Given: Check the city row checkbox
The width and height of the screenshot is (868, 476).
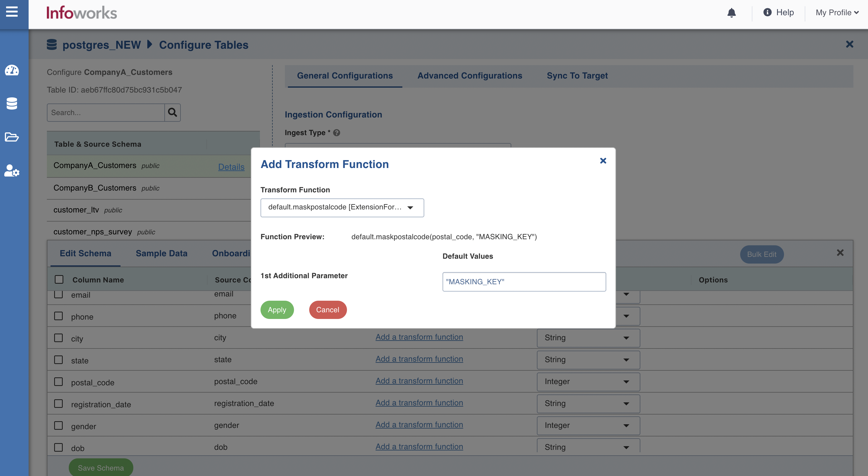Looking at the screenshot, I should coord(59,338).
